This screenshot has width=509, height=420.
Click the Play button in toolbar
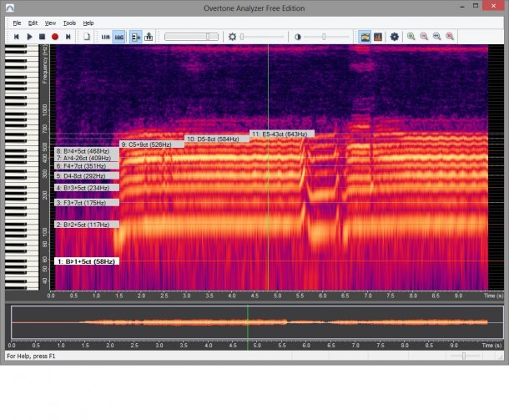(x=29, y=37)
